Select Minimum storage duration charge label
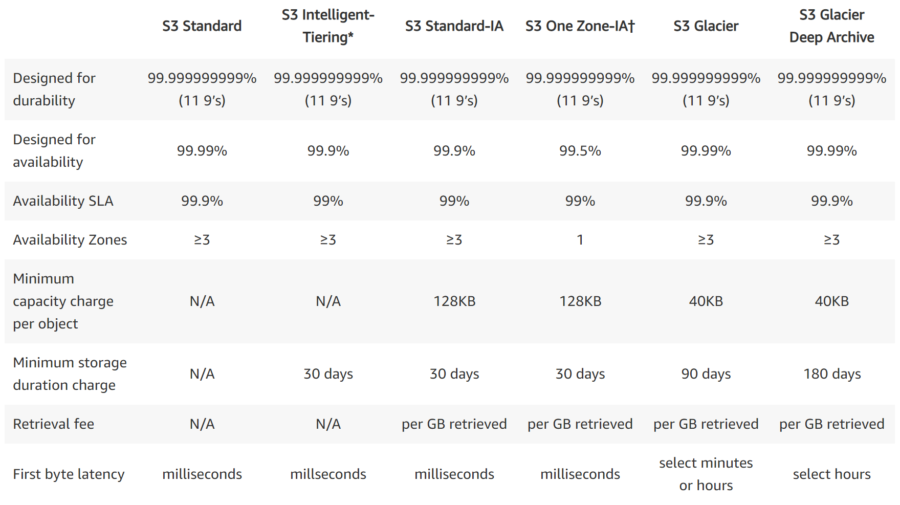The image size is (900, 505). tap(70, 374)
